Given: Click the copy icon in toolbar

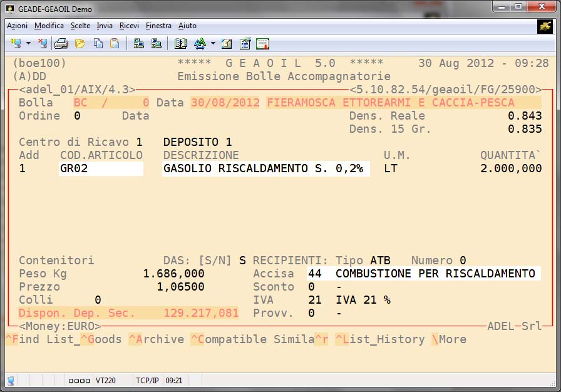Looking at the screenshot, I should 98,44.
